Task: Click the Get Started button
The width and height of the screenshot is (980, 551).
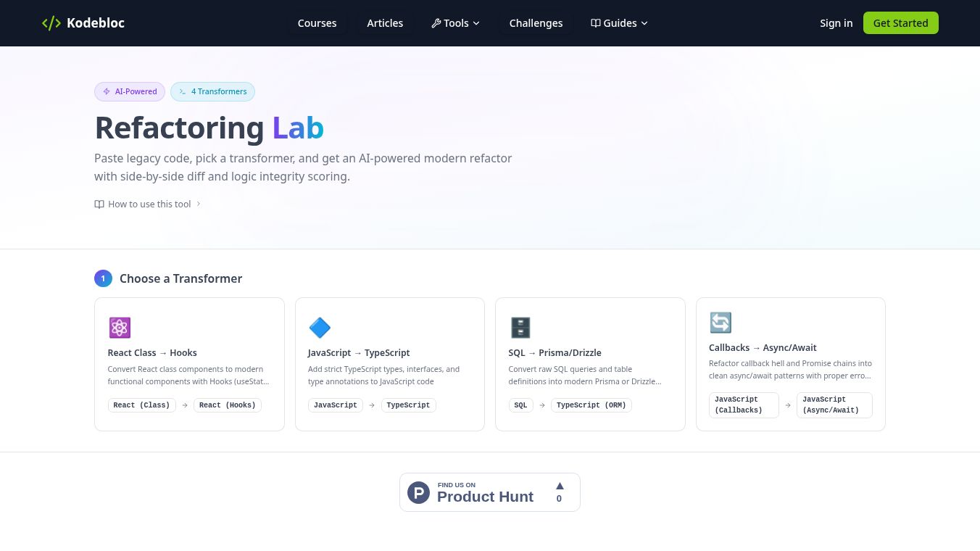Action: [x=900, y=23]
